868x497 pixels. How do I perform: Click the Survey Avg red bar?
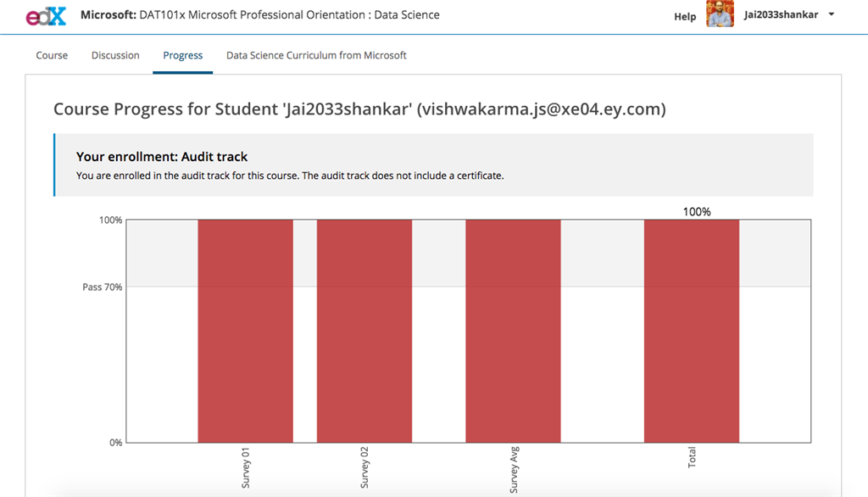point(513,331)
